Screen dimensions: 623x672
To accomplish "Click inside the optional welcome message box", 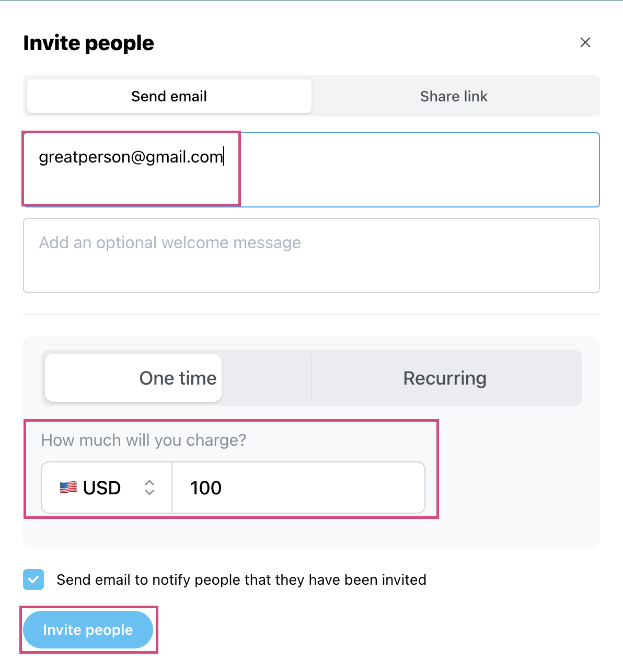I will 311,256.
